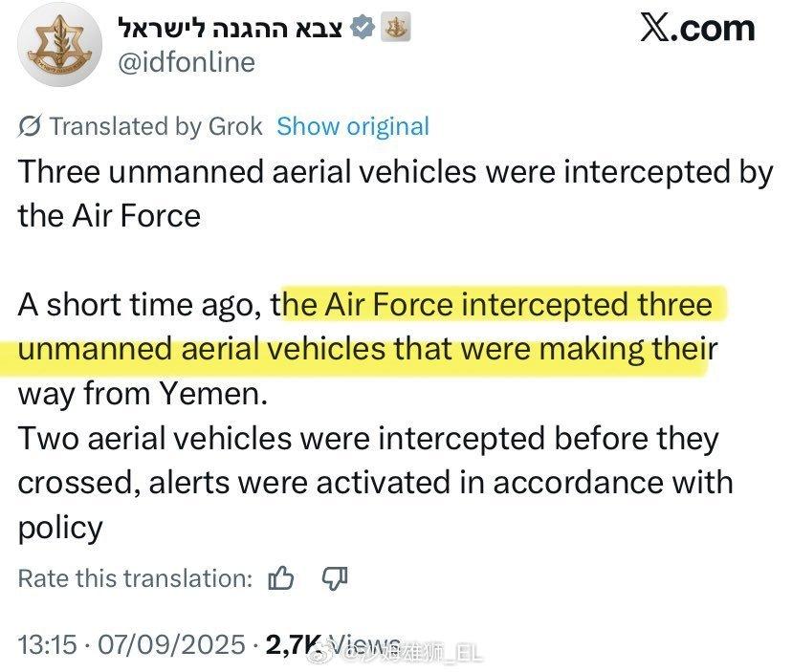Show original untranslated post
The height and width of the screenshot is (672, 792).
click(353, 126)
